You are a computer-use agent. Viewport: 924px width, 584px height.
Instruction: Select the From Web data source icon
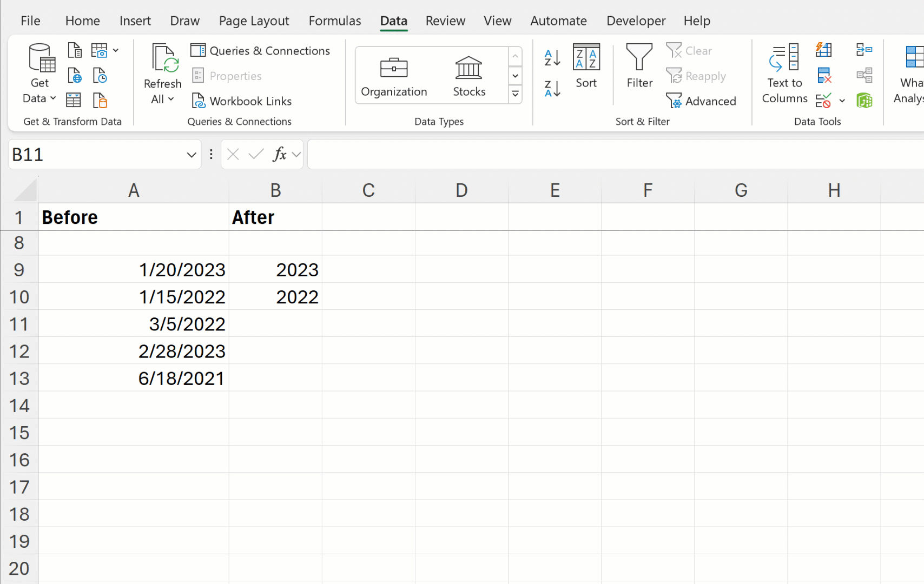coord(74,75)
